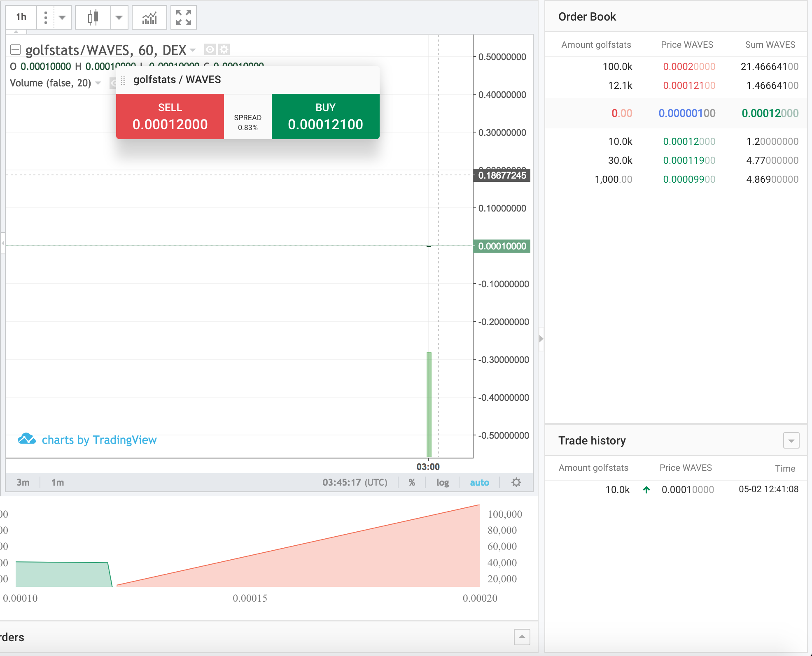Toggle golfstats/WAVES series visibility eye
Screen dimensions: 812x656
210,50
